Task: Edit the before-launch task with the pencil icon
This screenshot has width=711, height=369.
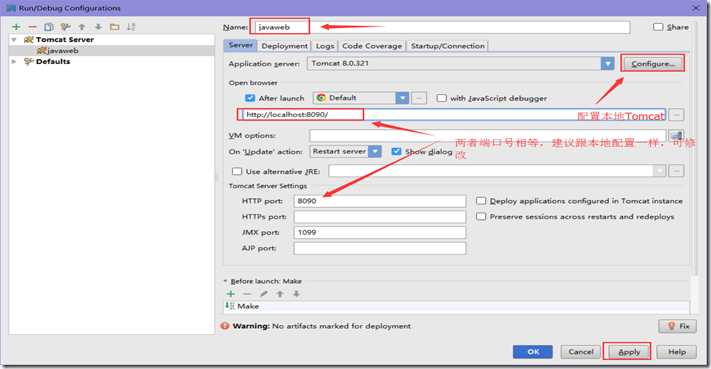Action: (263, 294)
